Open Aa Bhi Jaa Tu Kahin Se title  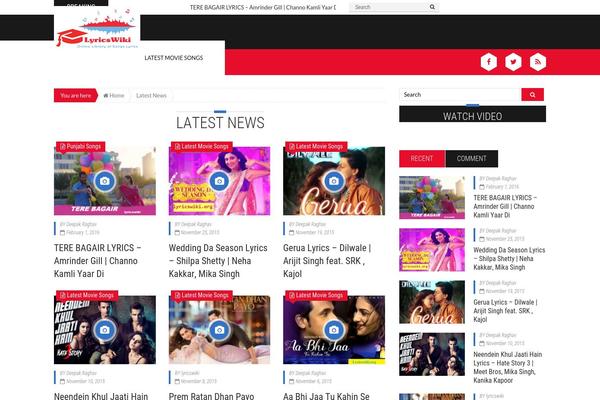click(326, 396)
